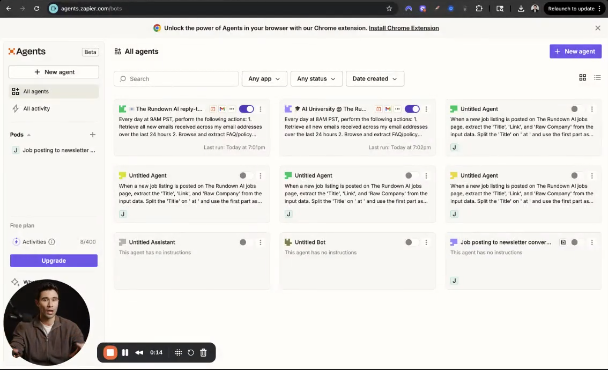Viewport: 608px width, 370px height.
Task: Click the purple Upgrade button
Action: click(x=54, y=261)
